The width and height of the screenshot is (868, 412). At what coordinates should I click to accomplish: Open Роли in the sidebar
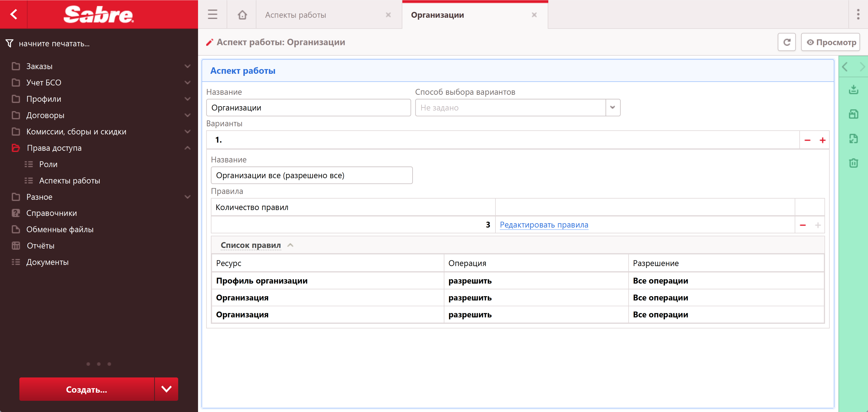coord(48,164)
